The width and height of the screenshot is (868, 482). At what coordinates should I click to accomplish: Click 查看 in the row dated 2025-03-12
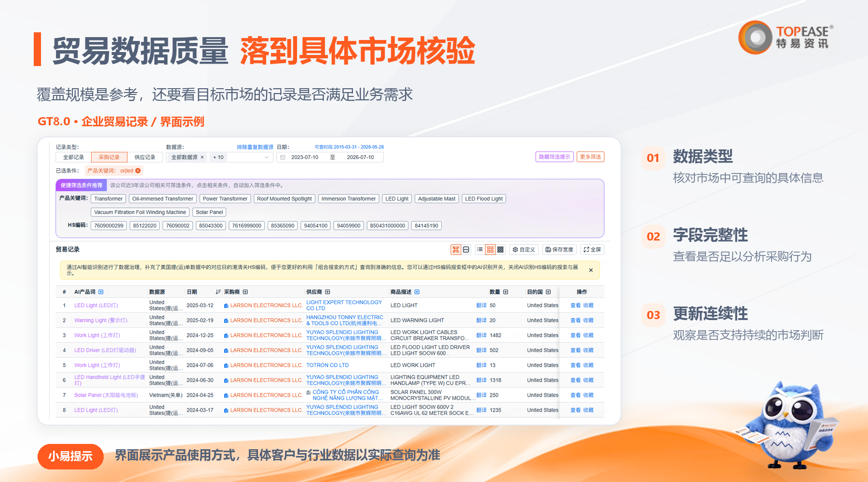(x=576, y=306)
